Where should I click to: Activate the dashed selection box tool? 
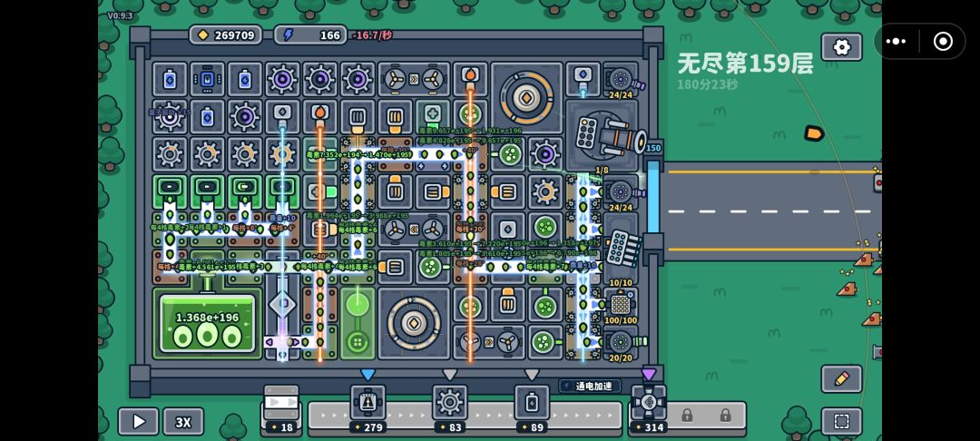pyautogui.click(x=841, y=422)
